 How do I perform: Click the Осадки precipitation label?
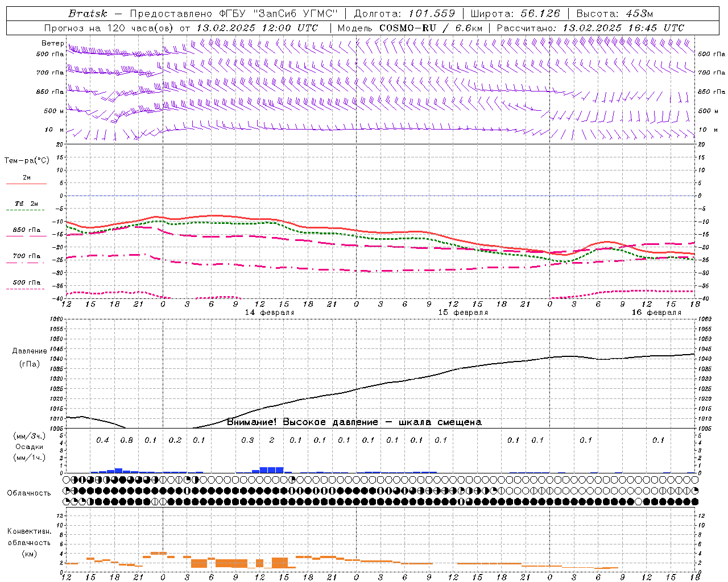[x=30, y=447]
